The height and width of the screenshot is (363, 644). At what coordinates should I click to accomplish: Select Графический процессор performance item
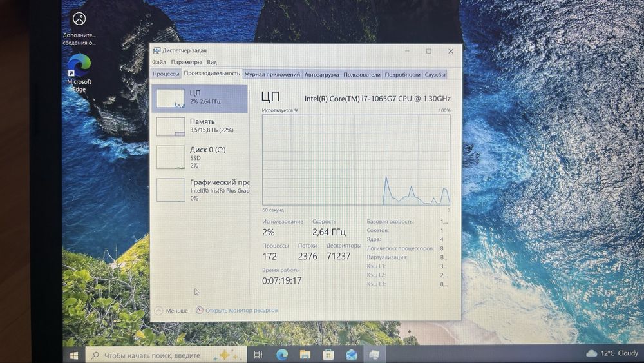click(x=200, y=190)
